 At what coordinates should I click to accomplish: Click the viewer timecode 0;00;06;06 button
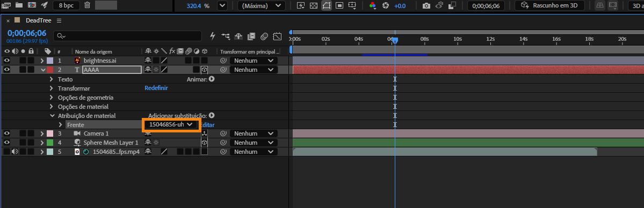tap(486, 6)
